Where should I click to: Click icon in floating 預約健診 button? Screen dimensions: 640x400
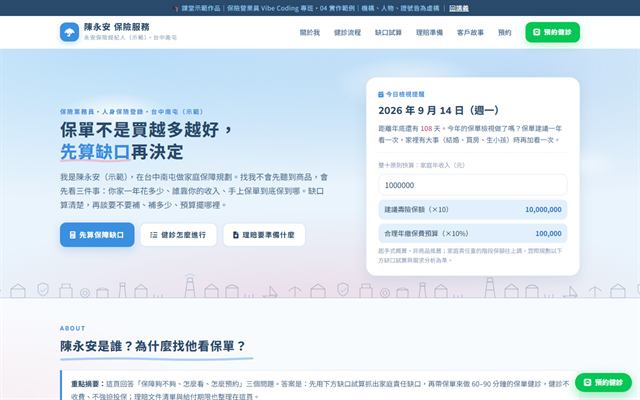[587, 382]
